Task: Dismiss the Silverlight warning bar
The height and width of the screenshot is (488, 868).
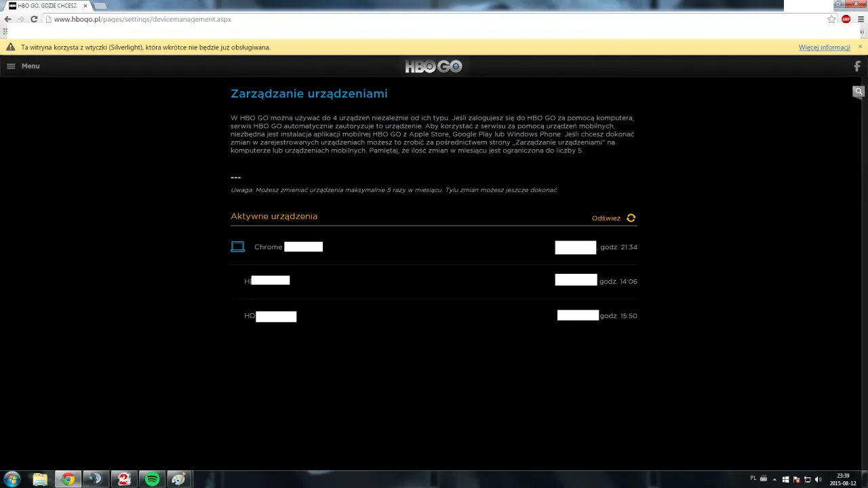Action: (x=861, y=47)
